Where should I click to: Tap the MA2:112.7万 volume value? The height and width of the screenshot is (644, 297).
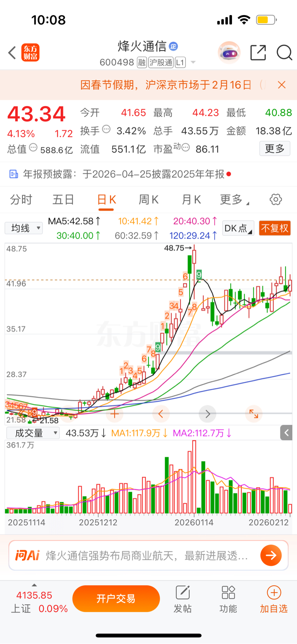coord(202,433)
